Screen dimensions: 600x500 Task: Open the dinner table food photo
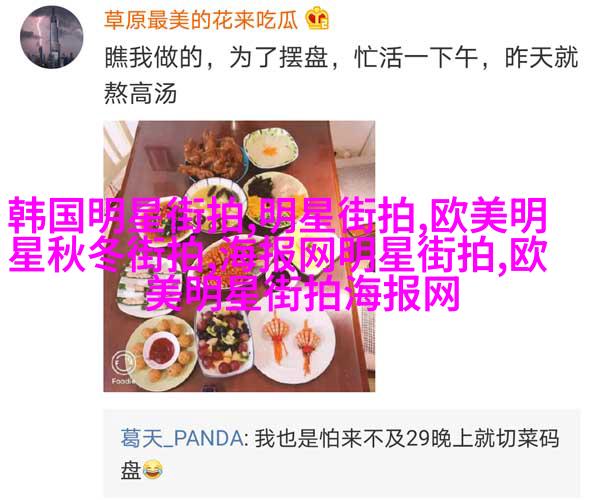point(239,256)
